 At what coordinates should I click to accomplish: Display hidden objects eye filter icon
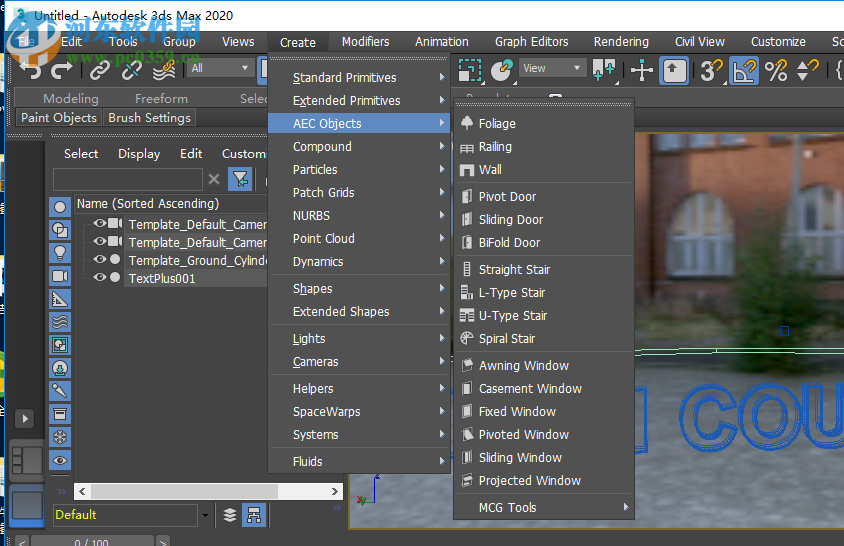(x=60, y=460)
